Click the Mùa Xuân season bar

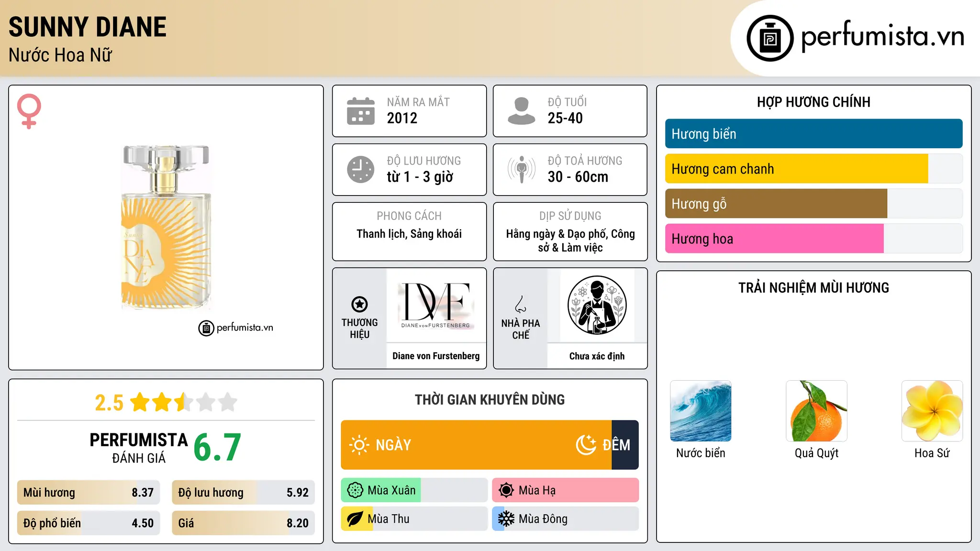point(414,490)
